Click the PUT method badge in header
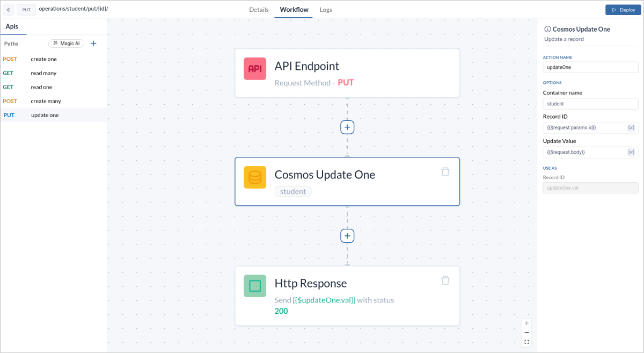644x353 pixels. [x=26, y=10]
